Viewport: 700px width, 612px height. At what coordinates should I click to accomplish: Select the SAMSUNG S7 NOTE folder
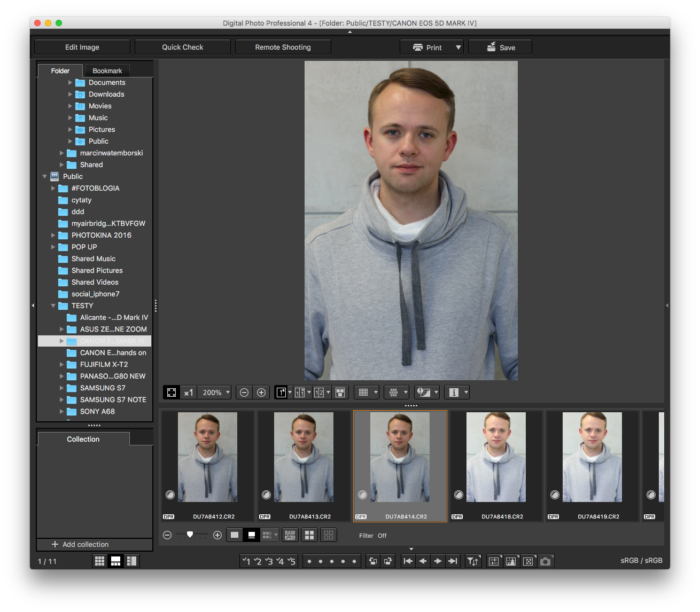[x=113, y=399]
